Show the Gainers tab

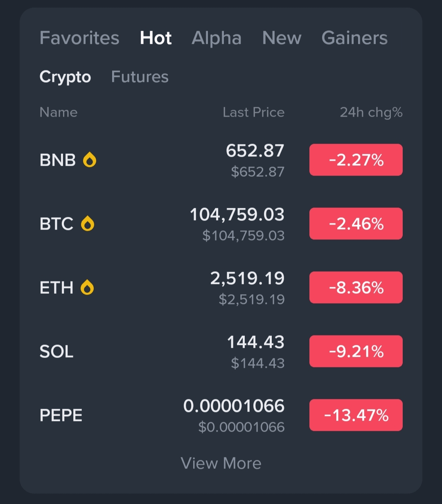[354, 38]
